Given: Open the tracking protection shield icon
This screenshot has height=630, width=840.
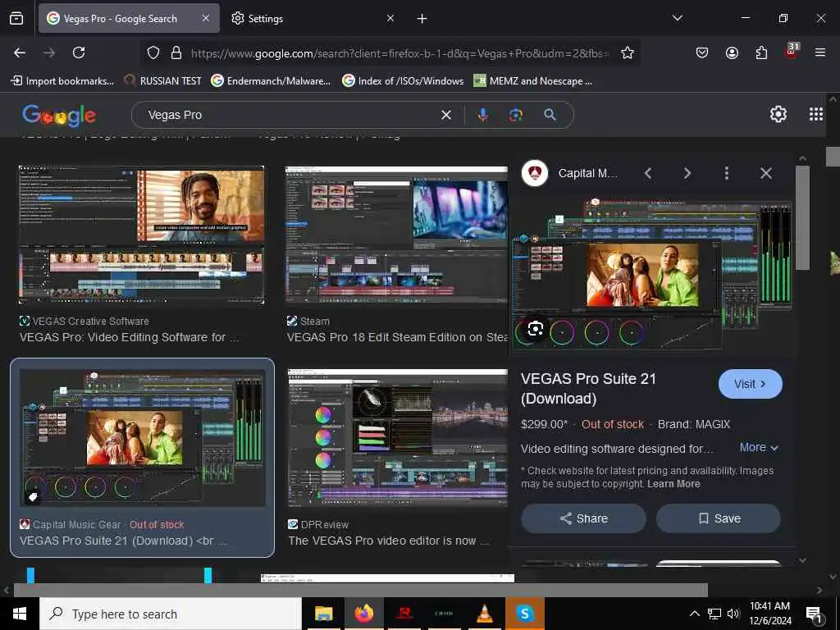Looking at the screenshot, I should pos(153,53).
